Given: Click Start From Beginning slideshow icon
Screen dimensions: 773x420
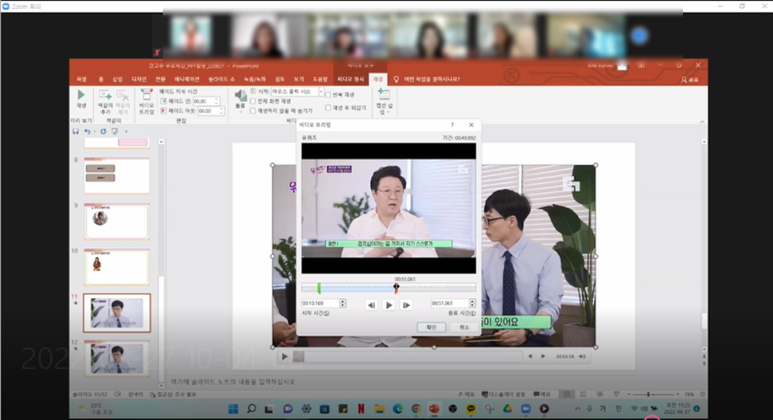Looking at the screenshot, I should click(x=115, y=132).
